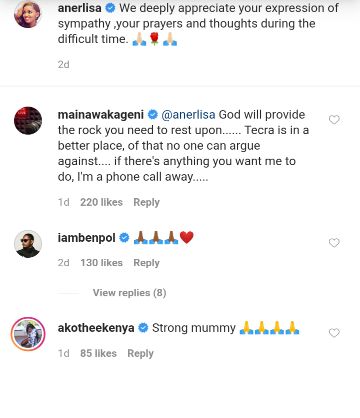Like akotheekenya's Strong mummy comment

click(x=334, y=332)
